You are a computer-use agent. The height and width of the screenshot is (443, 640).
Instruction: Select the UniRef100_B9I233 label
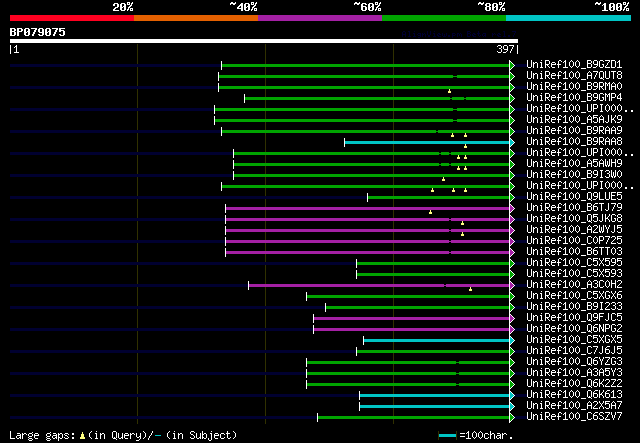pyautogui.click(x=574, y=307)
